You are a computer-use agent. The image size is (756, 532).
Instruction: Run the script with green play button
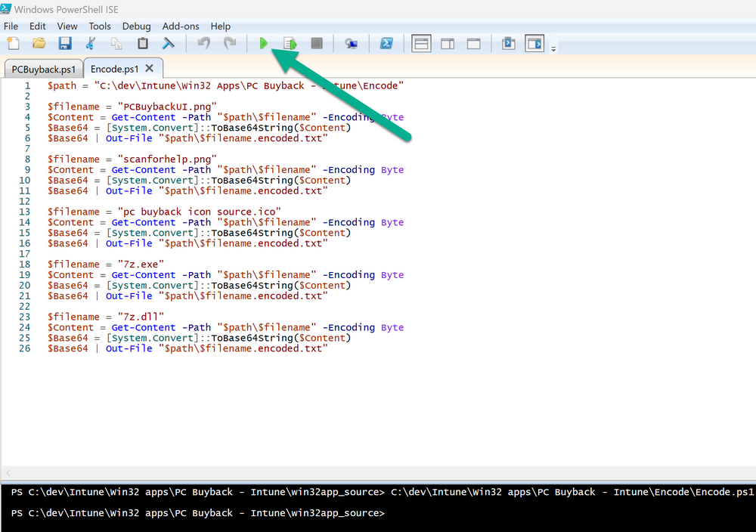[263, 43]
